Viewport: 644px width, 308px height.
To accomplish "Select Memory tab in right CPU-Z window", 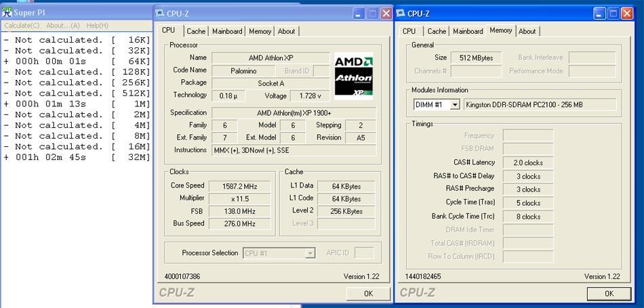I will pos(501,30).
